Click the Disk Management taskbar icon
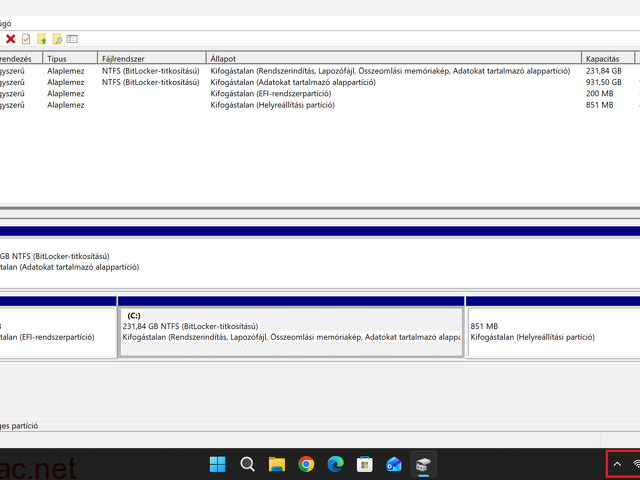The image size is (640, 480). point(423,464)
